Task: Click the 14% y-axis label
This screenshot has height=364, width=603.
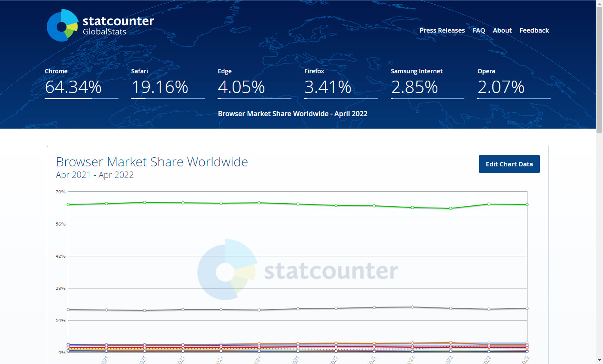Action: tap(61, 320)
